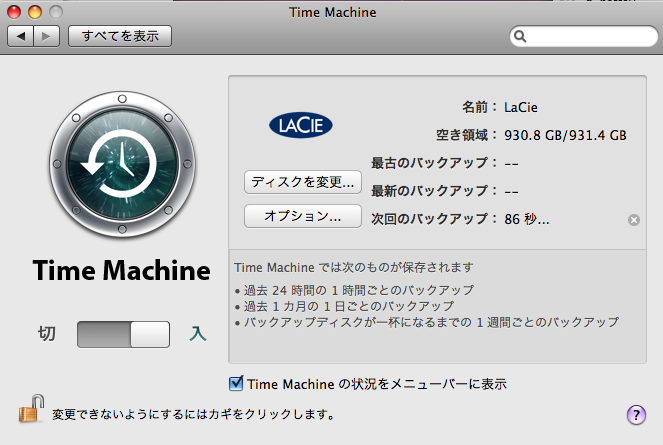Select the 切 (off) label

pos(47,333)
